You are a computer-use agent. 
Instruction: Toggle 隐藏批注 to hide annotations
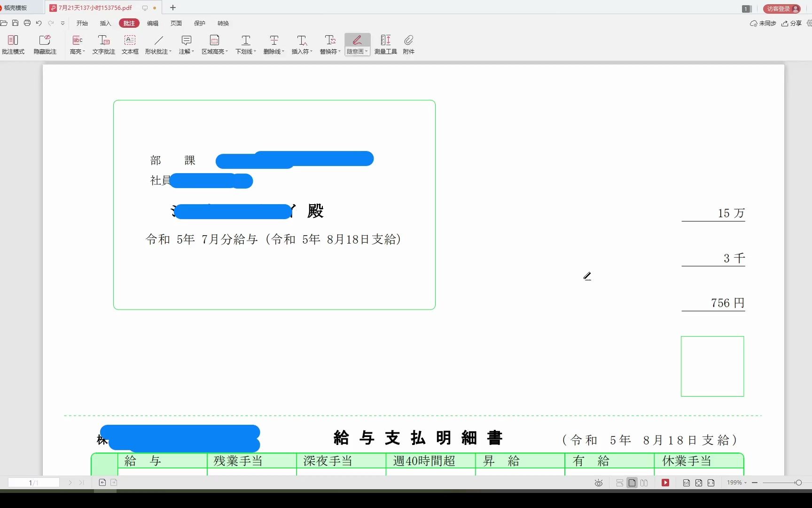[x=45, y=45]
